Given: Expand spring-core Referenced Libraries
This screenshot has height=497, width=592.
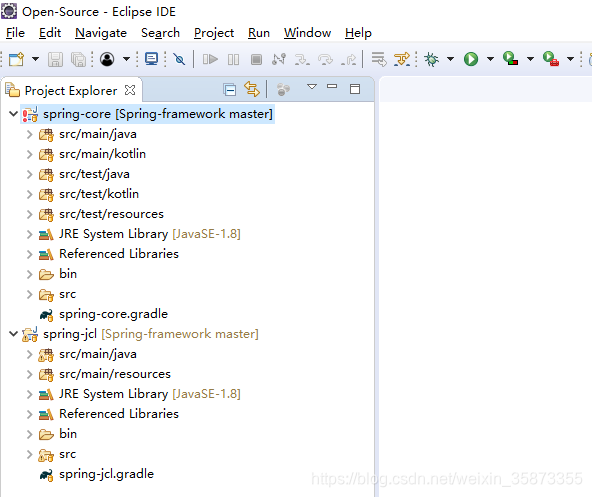Looking at the screenshot, I should (x=30, y=254).
